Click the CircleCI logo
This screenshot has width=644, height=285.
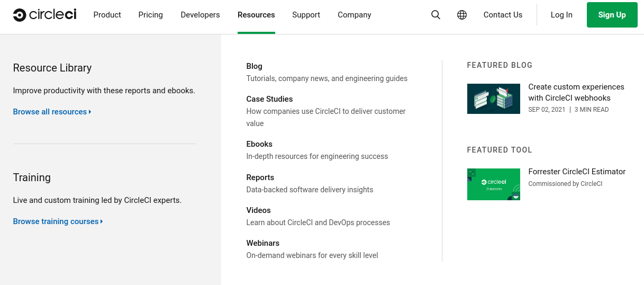(45, 15)
